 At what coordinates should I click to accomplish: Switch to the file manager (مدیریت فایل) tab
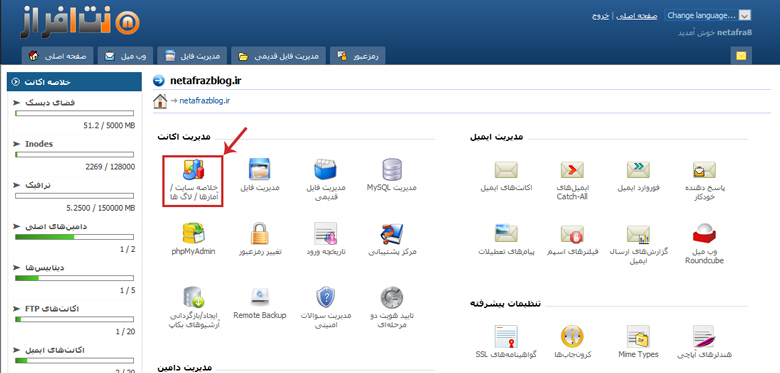pyautogui.click(x=193, y=56)
